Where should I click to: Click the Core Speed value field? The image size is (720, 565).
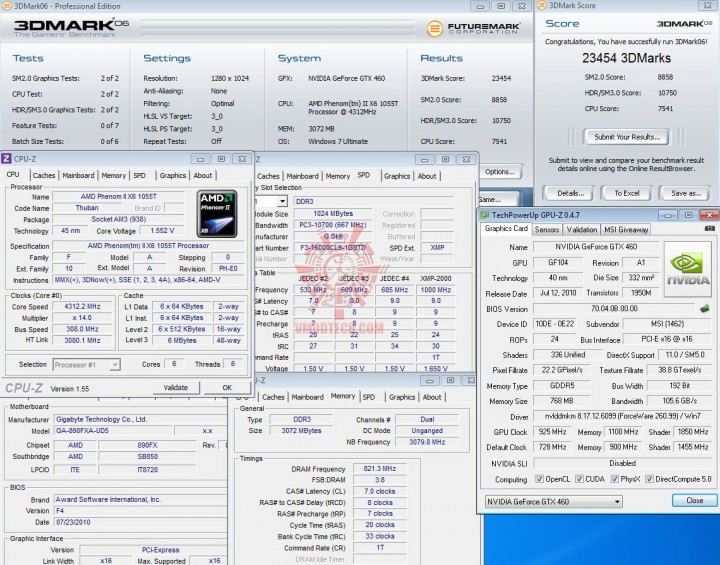coord(82,306)
